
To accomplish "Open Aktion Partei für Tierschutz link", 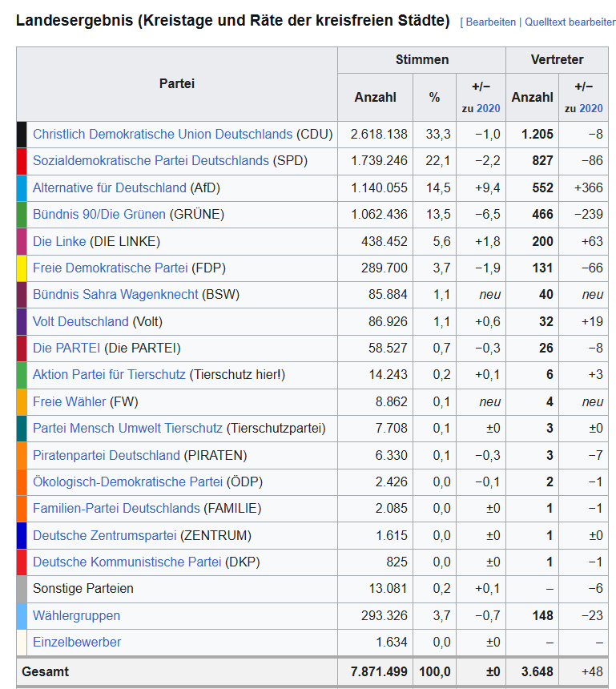I will coord(109,374).
